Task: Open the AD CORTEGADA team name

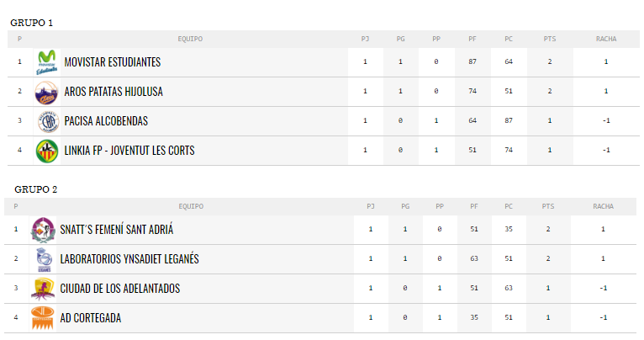Action: 91,318
